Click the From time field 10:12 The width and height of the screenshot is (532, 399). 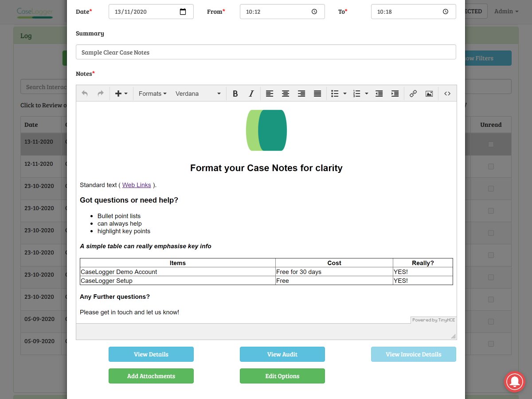(x=282, y=12)
